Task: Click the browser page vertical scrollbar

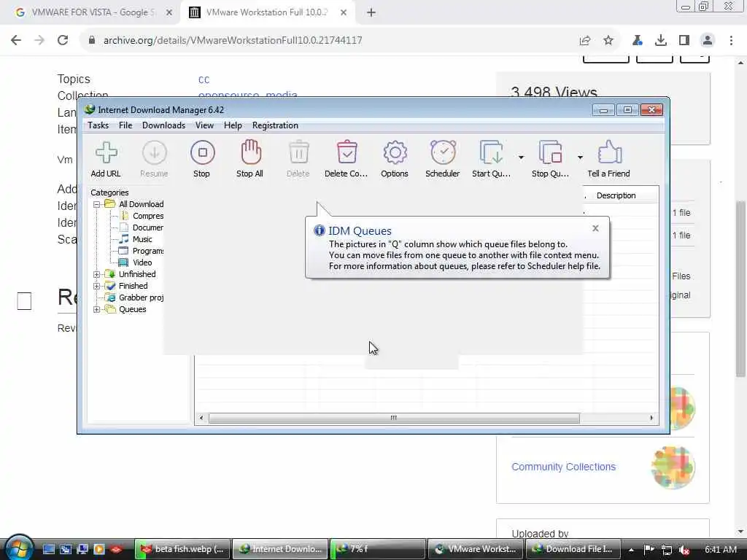Action: pos(740,288)
